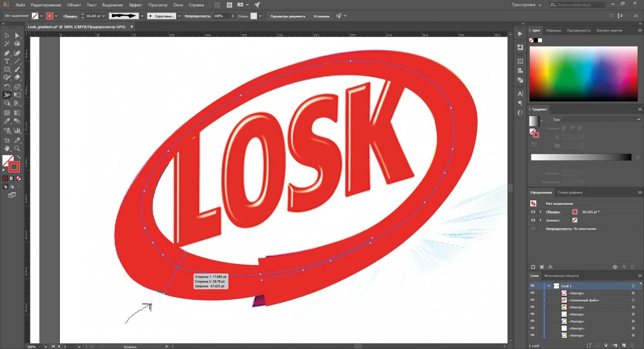Select the Type tool
This screenshot has height=349, width=644.
click(x=7, y=61)
